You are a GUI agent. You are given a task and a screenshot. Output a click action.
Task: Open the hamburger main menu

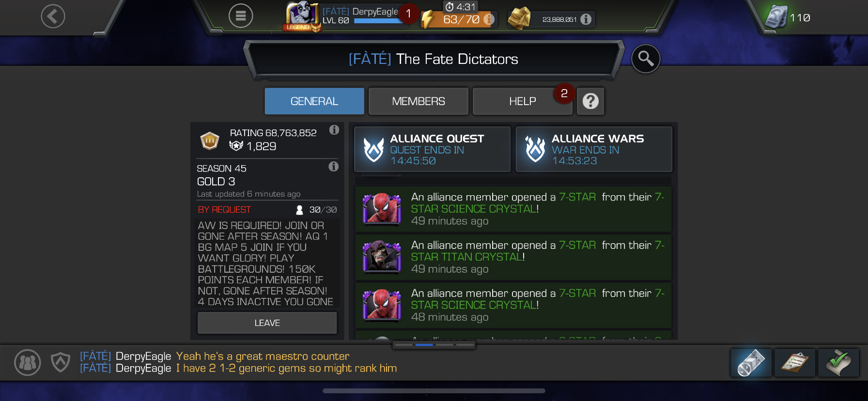[241, 16]
